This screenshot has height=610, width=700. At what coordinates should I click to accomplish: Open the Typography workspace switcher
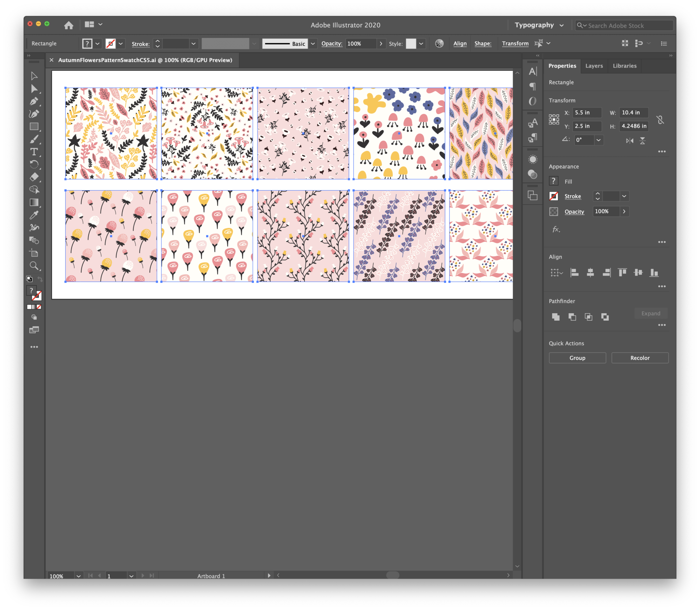coord(539,25)
